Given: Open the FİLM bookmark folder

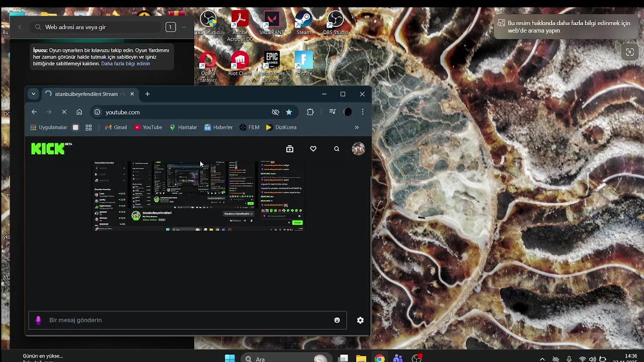Looking at the screenshot, I should pyautogui.click(x=250, y=128).
